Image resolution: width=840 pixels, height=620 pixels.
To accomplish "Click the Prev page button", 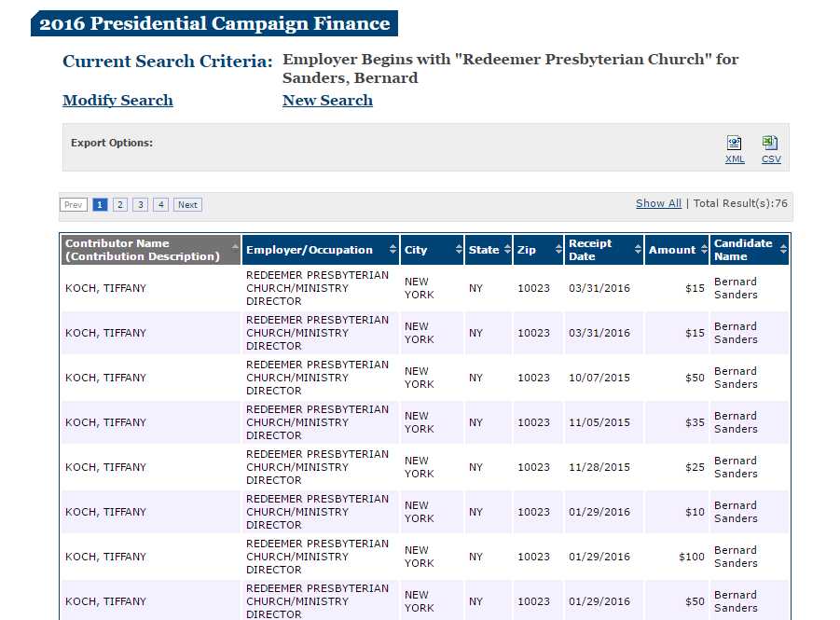I will (x=74, y=205).
